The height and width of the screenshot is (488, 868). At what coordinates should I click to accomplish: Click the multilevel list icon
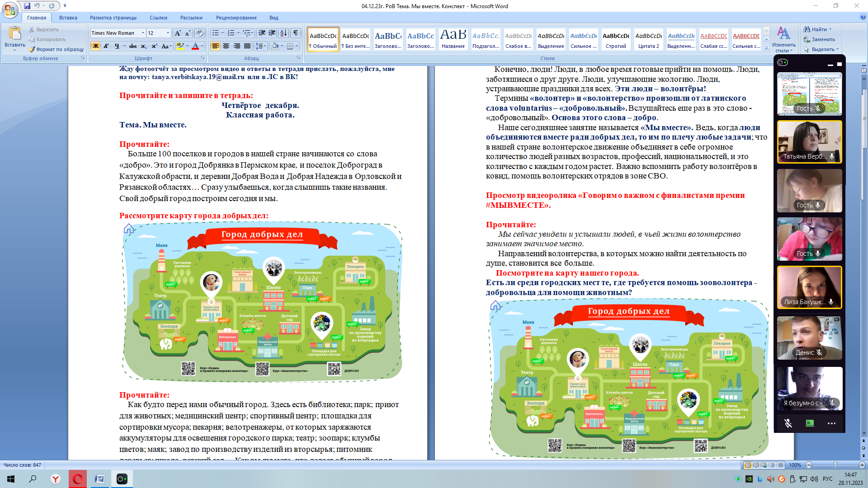[x=247, y=33]
